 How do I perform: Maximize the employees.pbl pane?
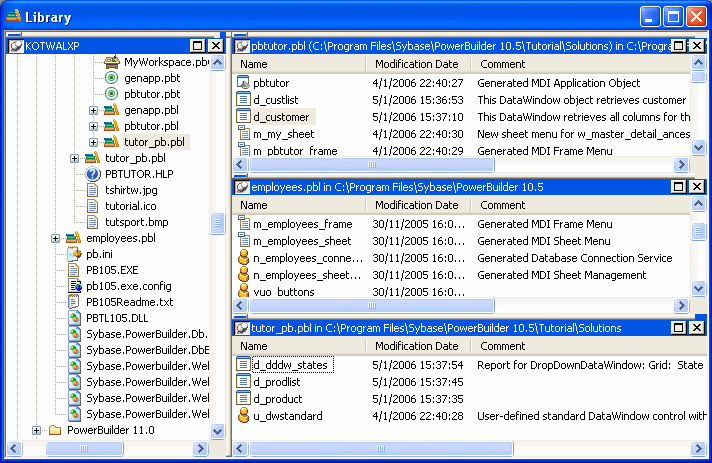[x=678, y=187]
